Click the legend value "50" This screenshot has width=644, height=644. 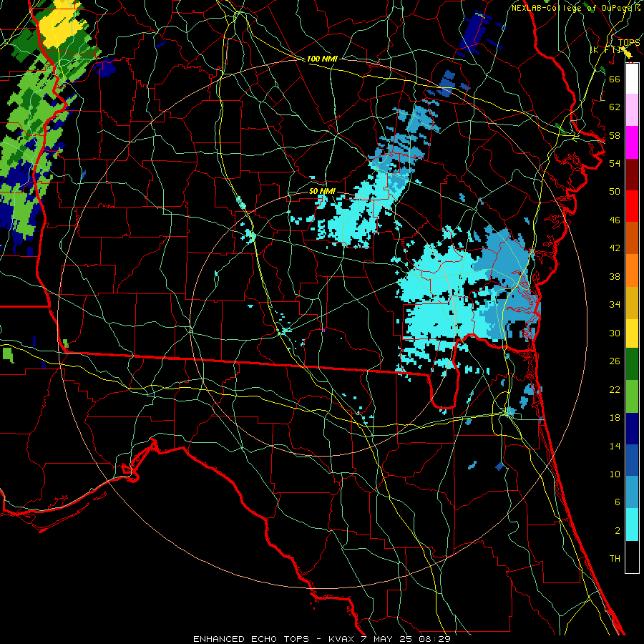point(615,192)
